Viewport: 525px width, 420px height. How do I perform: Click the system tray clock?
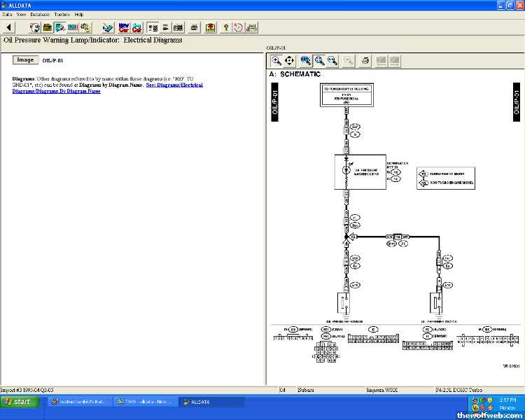(x=505, y=400)
